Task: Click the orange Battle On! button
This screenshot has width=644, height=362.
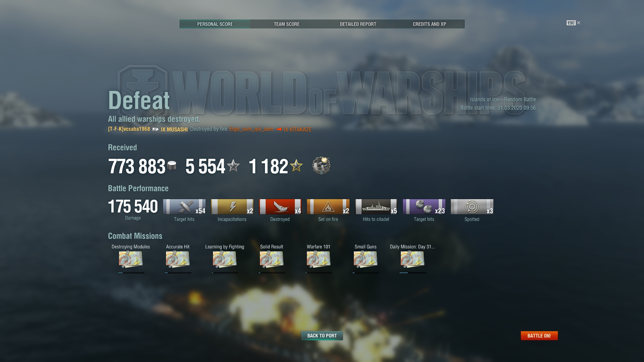Action: [x=539, y=336]
